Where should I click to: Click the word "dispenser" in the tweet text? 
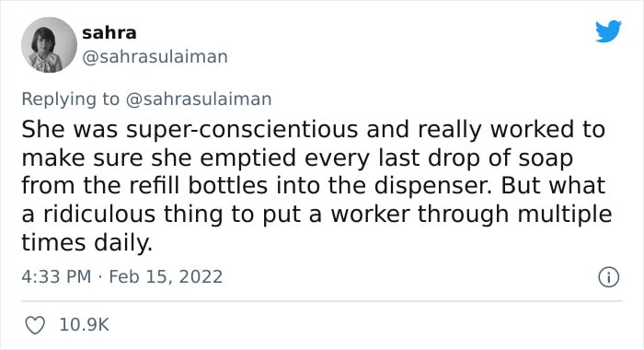click(432, 186)
